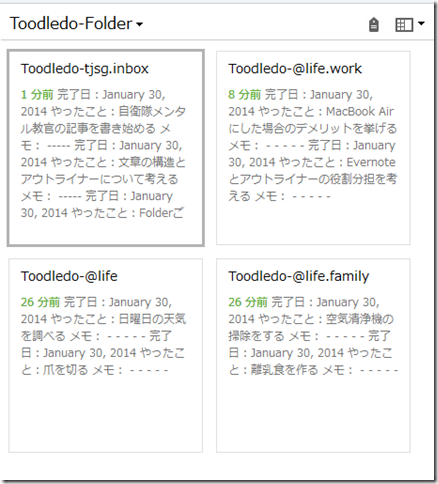Image resolution: width=438 pixels, height=484 pixels.
Task: Click the arrow beside Toodledo-Folder title
Action: pyautogui.click(x=140, y=24)
